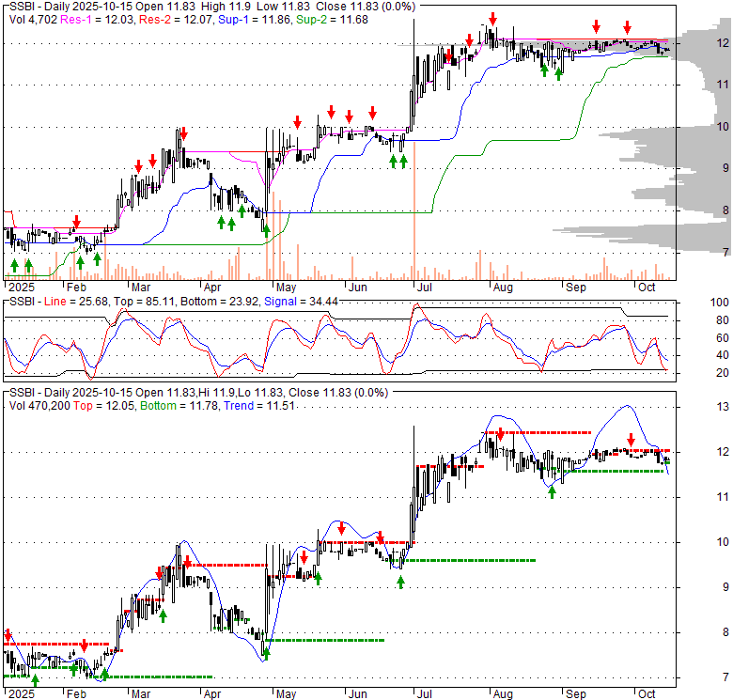Screen dimensions: 733x700
Task: Click the Top = 12.05 label
Action: coord(104,406)
